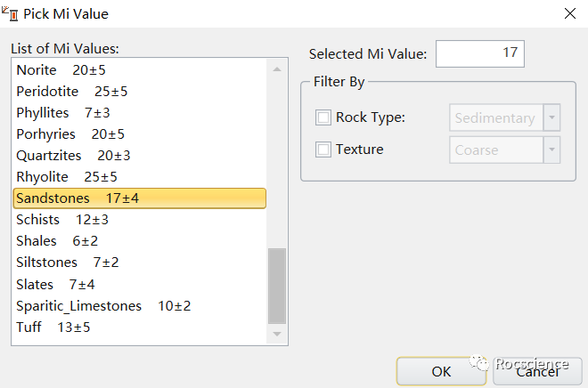Click the list scrollbar down arrow

tap(277, 334)
